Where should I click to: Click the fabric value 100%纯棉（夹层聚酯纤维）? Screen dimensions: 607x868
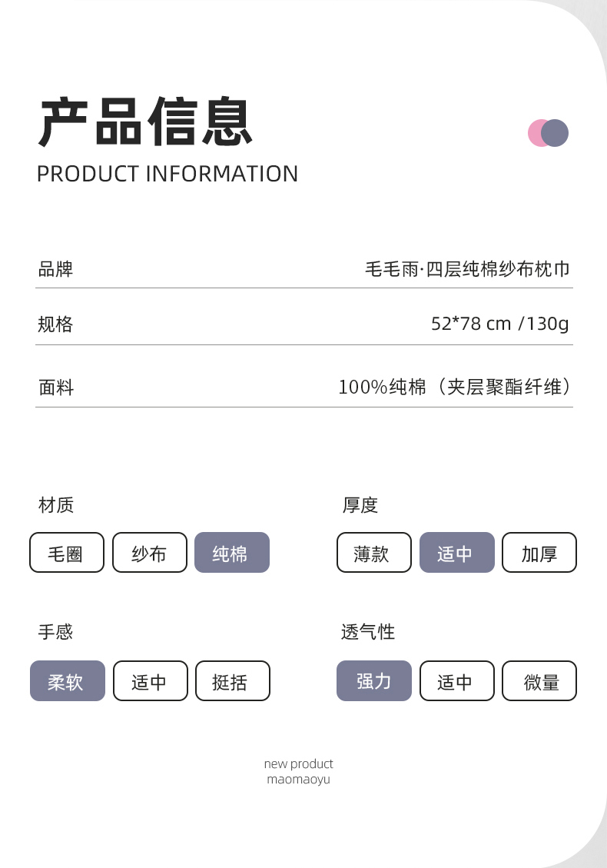tap(455, 387)
